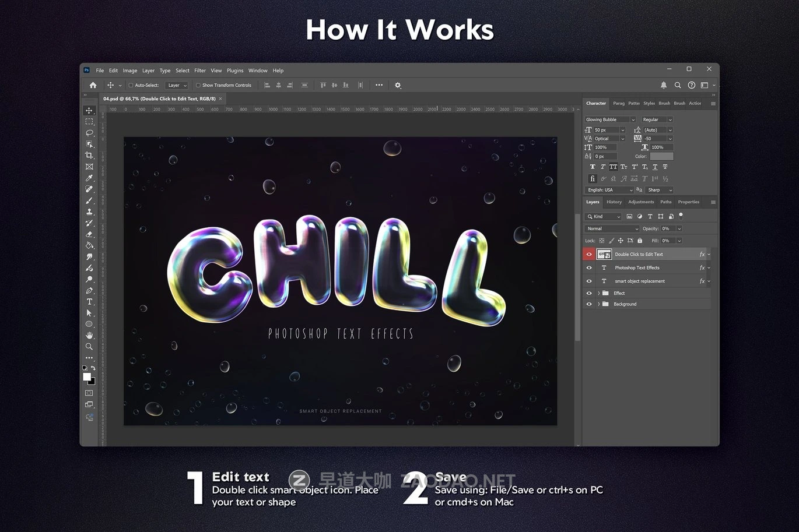Open the Filter menu
Image resolution: width=799 pixels, height=532 pixels.
click(200, 71)
